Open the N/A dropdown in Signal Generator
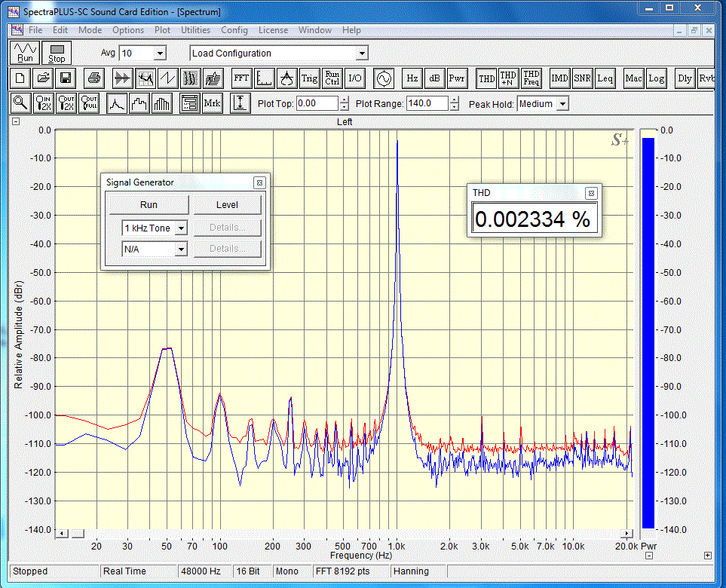The height and width of the screenshot is (588, 726). point(181,249)
